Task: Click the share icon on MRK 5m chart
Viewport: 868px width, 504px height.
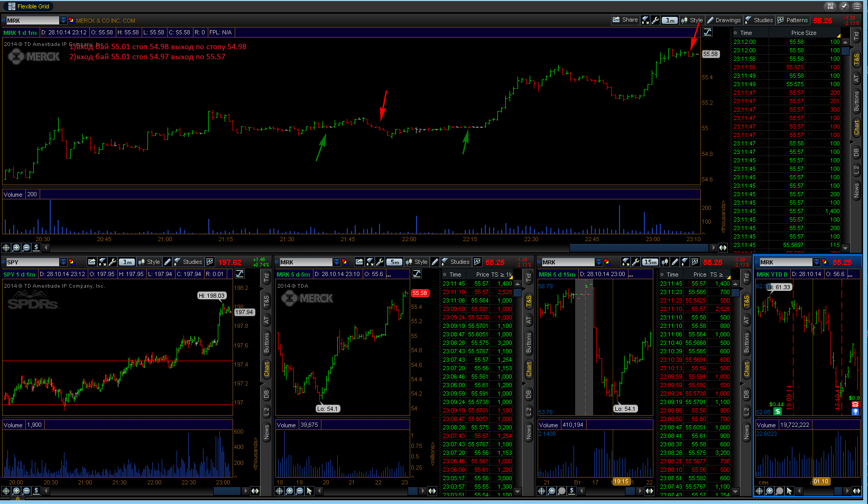Action: 359,262
